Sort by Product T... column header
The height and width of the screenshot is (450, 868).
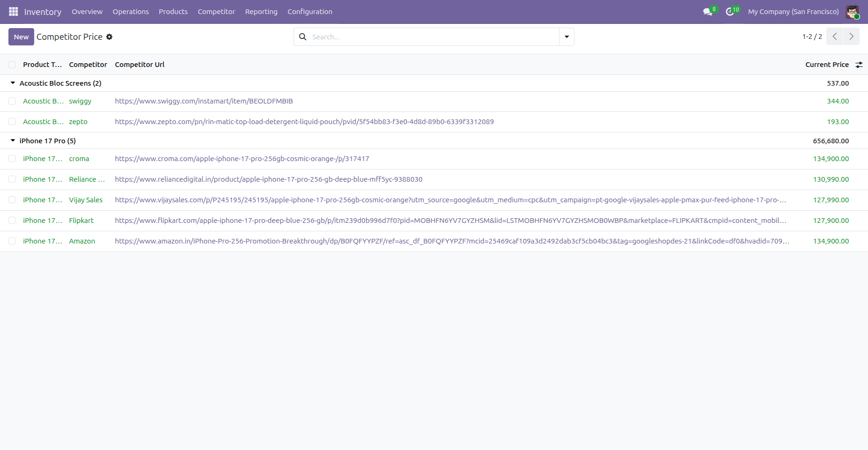[42, 65]
